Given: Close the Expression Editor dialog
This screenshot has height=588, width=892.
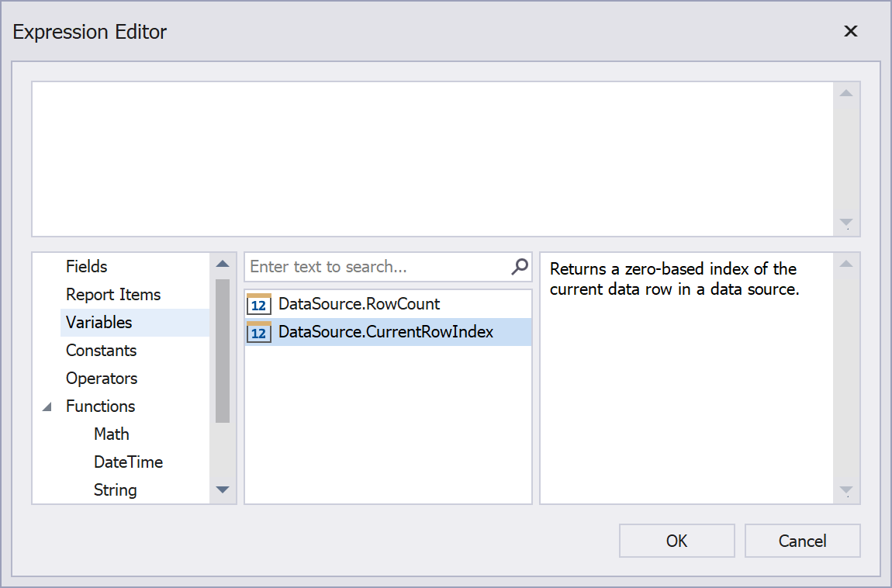Looking at the screenshot, I should 851,32.
